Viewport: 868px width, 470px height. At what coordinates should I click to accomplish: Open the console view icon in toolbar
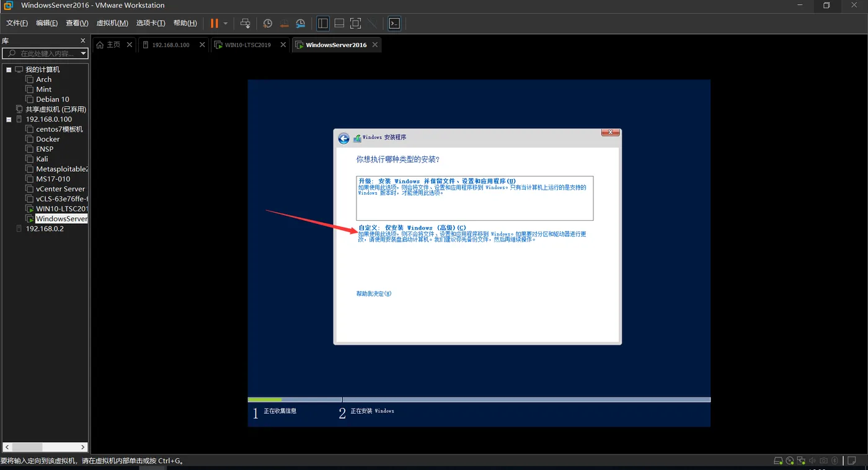pyautogui.click(x=394, y=24)
